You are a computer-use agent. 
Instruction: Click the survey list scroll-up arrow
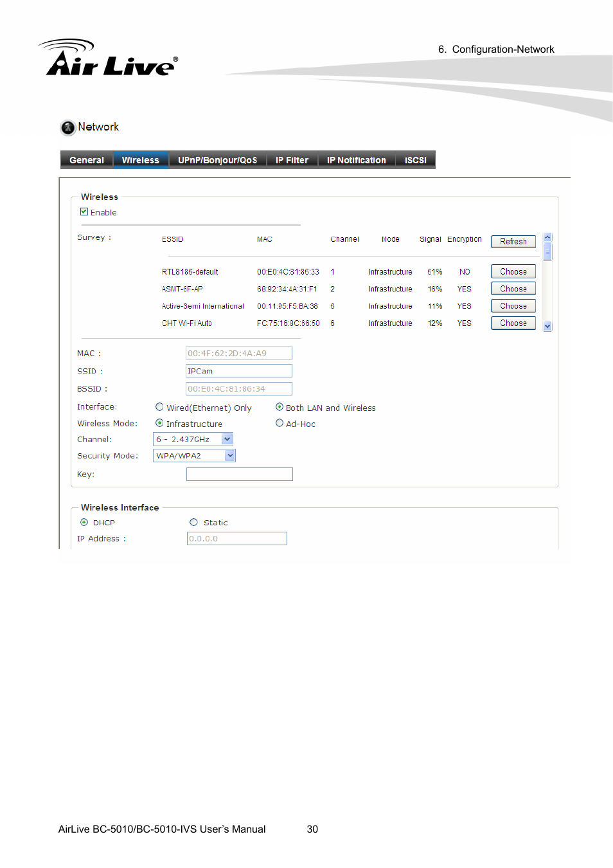pos(547,237)
